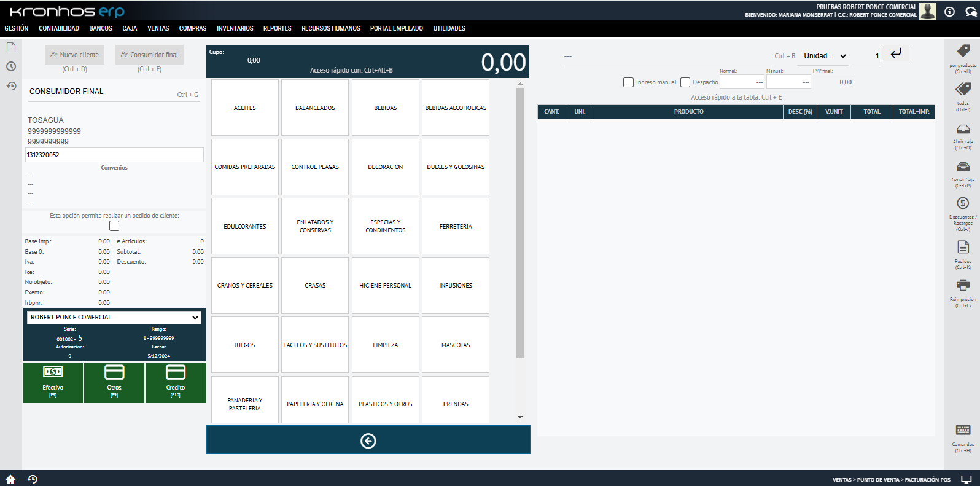Click the home icon in footer
Image resolution: width=980 pixels, height=486 pixels.
(x=10, y=479)
